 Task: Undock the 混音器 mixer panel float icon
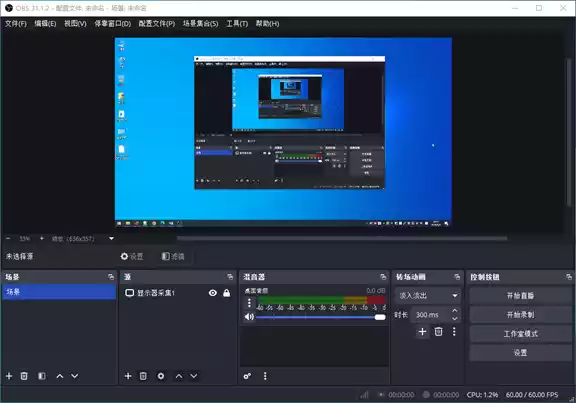coord(383,277)
